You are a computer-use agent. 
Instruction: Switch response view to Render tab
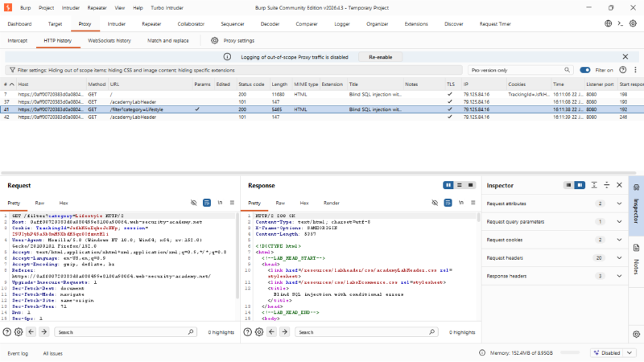pos(332,203)
